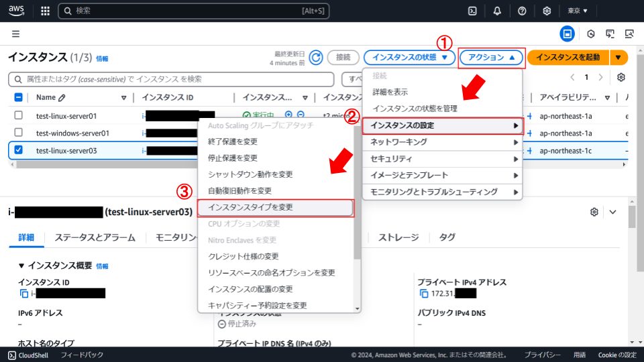Open the 詳細 tab

[x=26, y=237]
